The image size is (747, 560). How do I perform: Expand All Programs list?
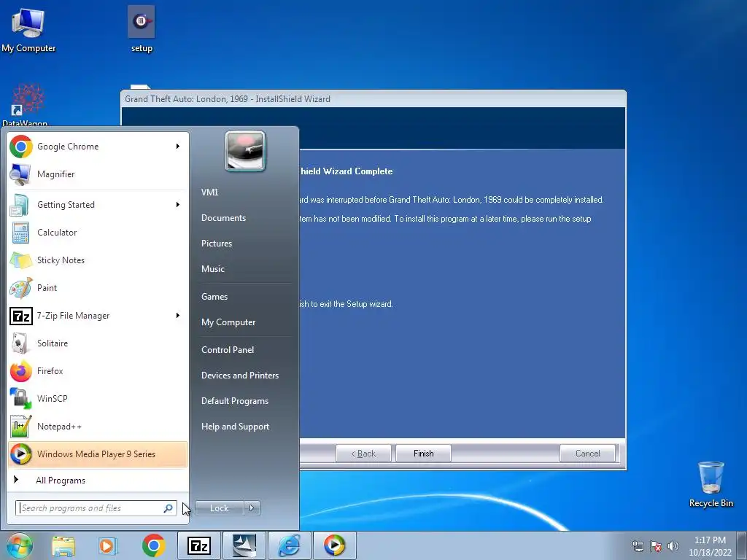point(98,481)
